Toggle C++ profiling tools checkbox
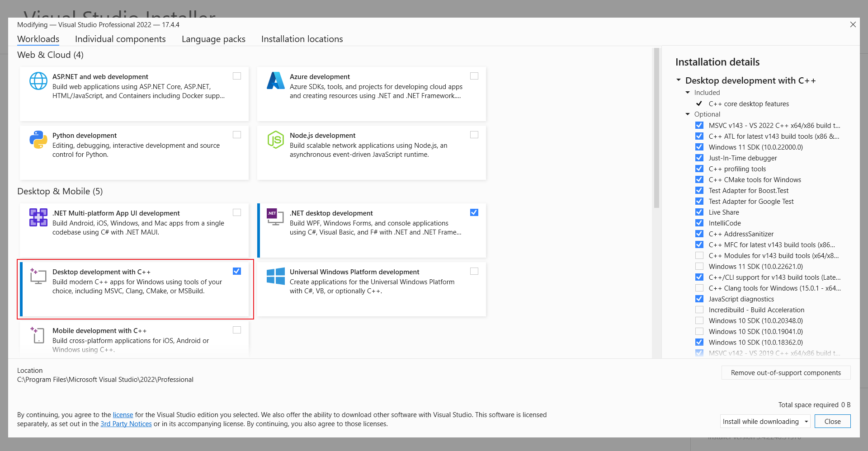The height and width of the screenshot is (451, 868). [699, 169]
